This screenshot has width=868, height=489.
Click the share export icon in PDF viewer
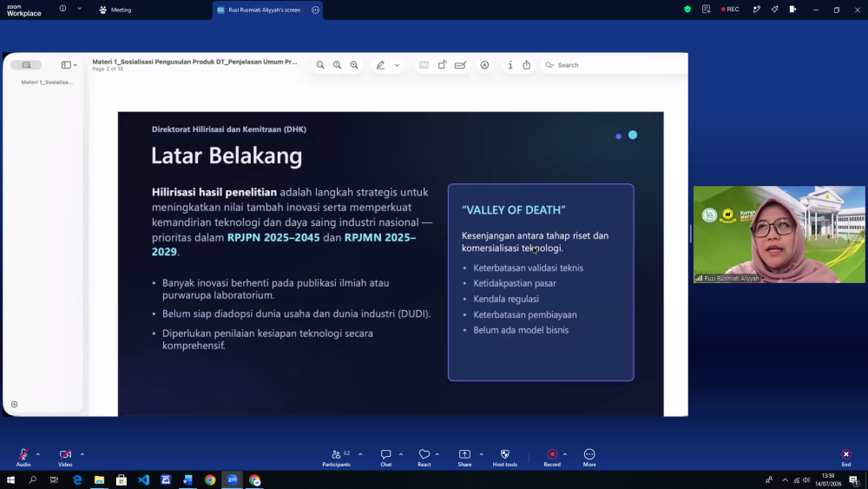click(527, 65)
